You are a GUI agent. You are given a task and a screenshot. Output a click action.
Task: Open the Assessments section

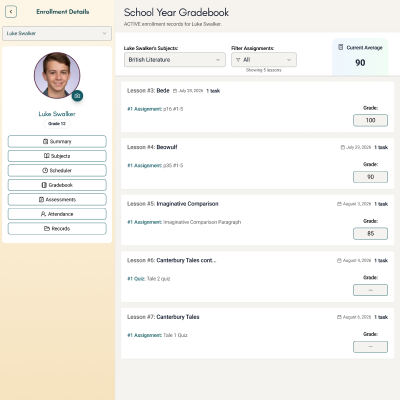pyautogui.click(x=57, y=199)
